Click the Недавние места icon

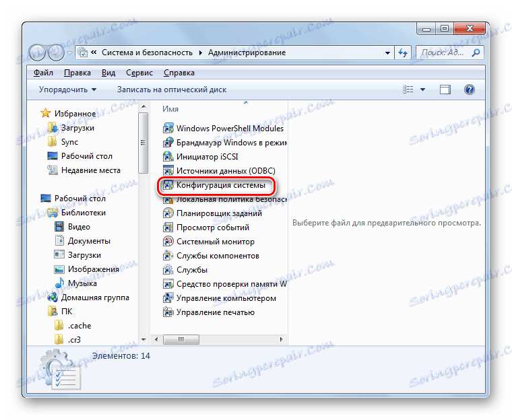[x=53, y=170]
